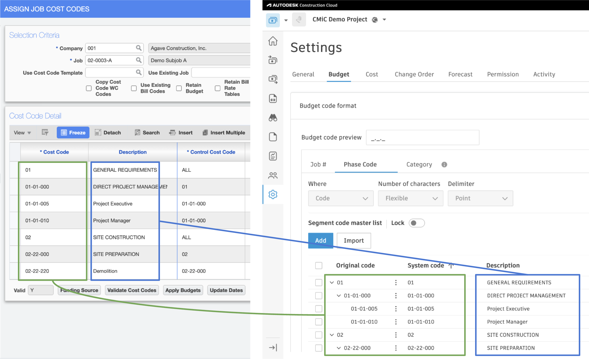Enable Copy Cost Code WC Codes checkbox
The image size is (589, 364).
click(89, 88)
